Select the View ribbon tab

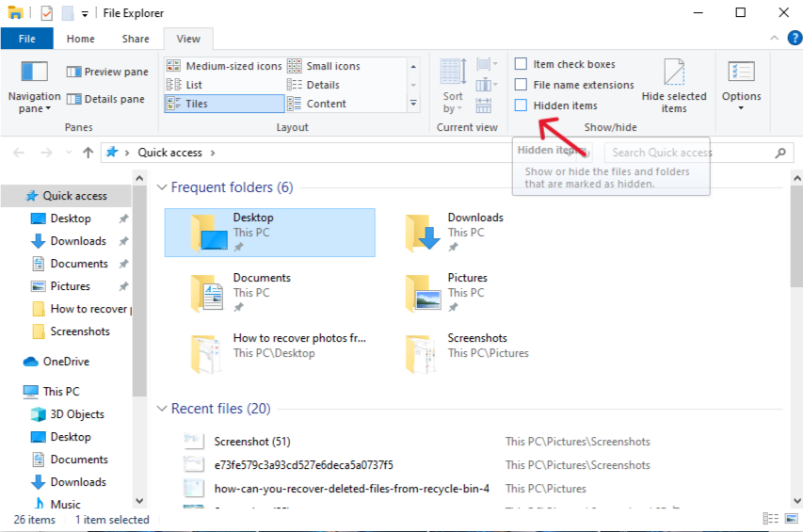pos(188,39)
